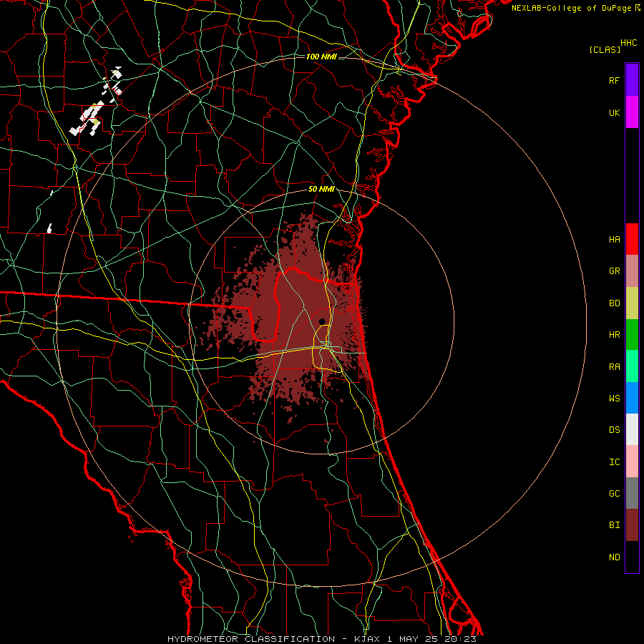Click the black KJAX radar site dot
This screenshot has width=644, height=644.
click(322, 321)
